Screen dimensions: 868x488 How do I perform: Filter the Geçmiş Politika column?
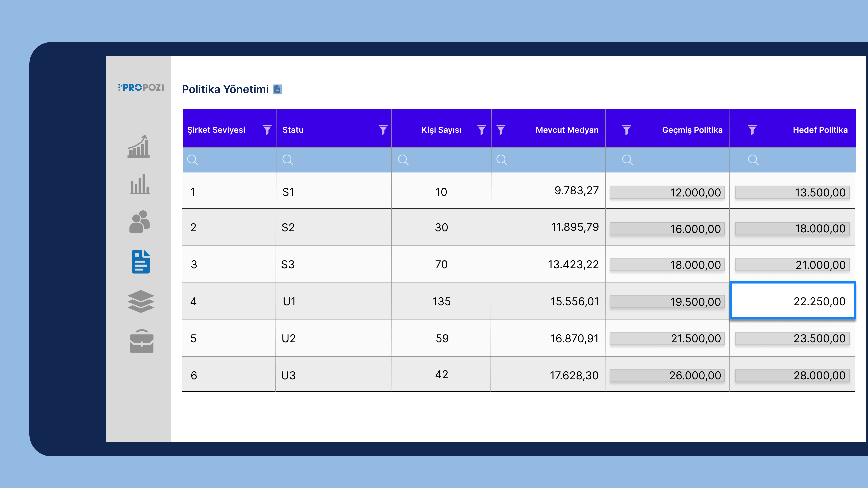[626, 130]
